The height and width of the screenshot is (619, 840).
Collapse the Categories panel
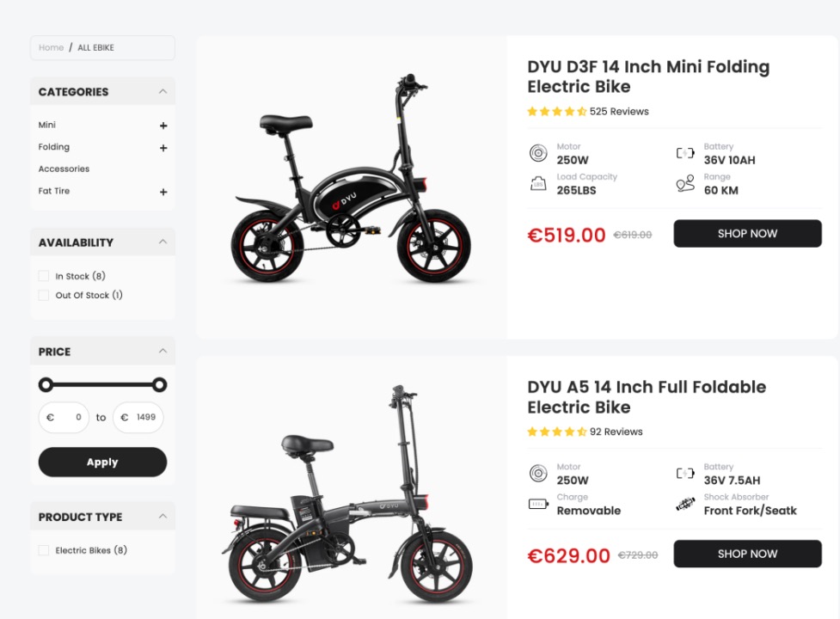[162, 91]
